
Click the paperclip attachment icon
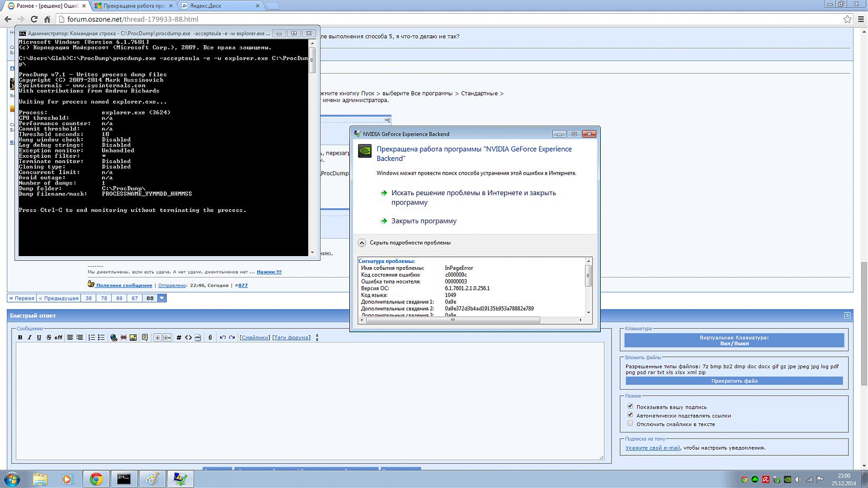tap(210, 338)
